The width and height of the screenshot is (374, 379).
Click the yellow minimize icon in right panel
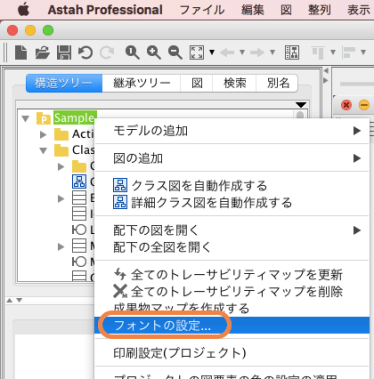point(364,105)
